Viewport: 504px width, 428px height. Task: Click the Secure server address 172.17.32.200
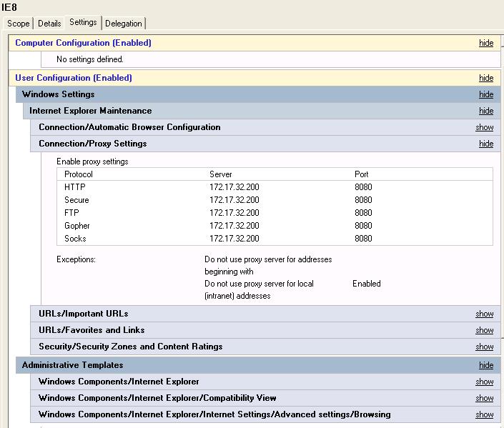tap(234, 200)
